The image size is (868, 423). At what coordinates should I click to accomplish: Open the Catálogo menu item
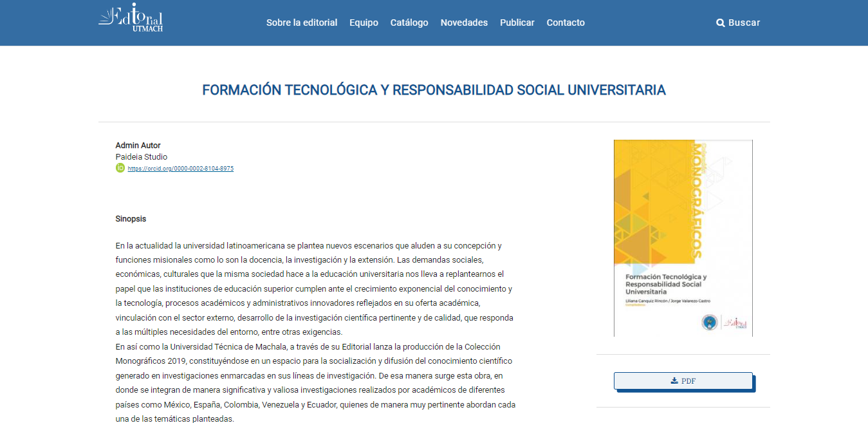coord(409,23)
